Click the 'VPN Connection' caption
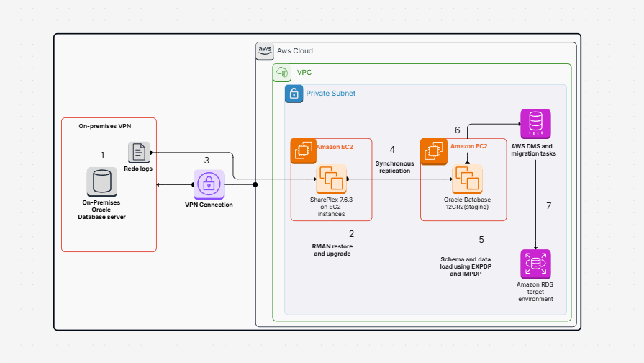Viewport: 644px width, 363px height. point(209,205)
